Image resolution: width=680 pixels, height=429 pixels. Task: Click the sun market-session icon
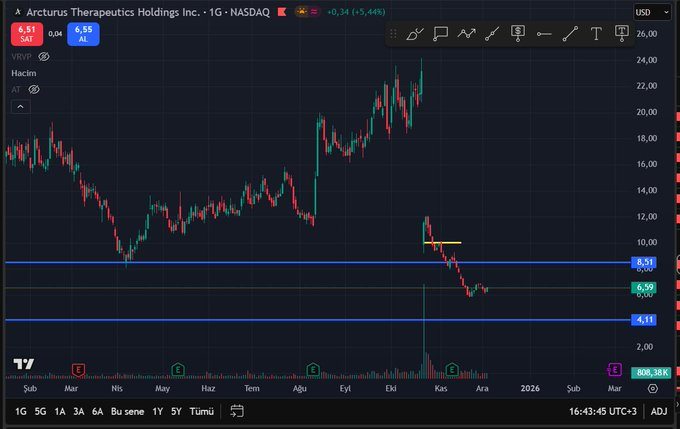302,12
